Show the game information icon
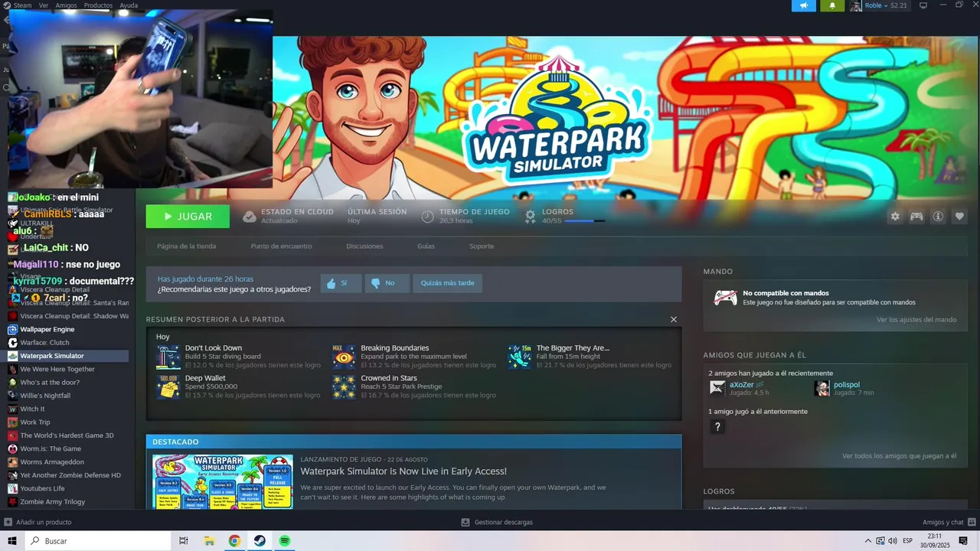 pos(938,217)
